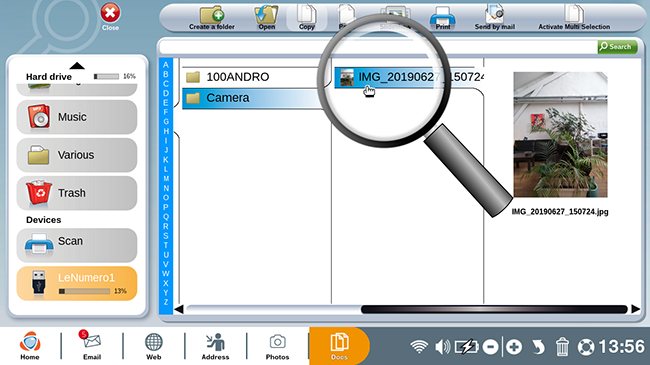Jump to letter M in index

coord(166,179)
